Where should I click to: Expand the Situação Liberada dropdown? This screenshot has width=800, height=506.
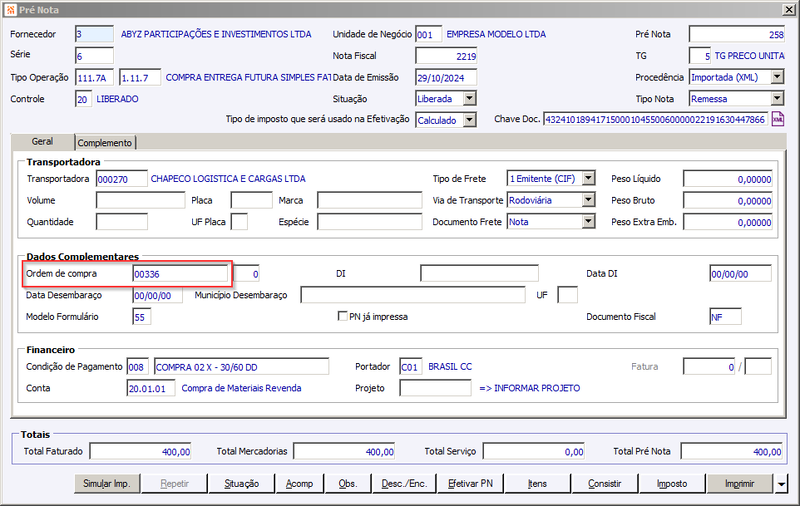(469, 98)
